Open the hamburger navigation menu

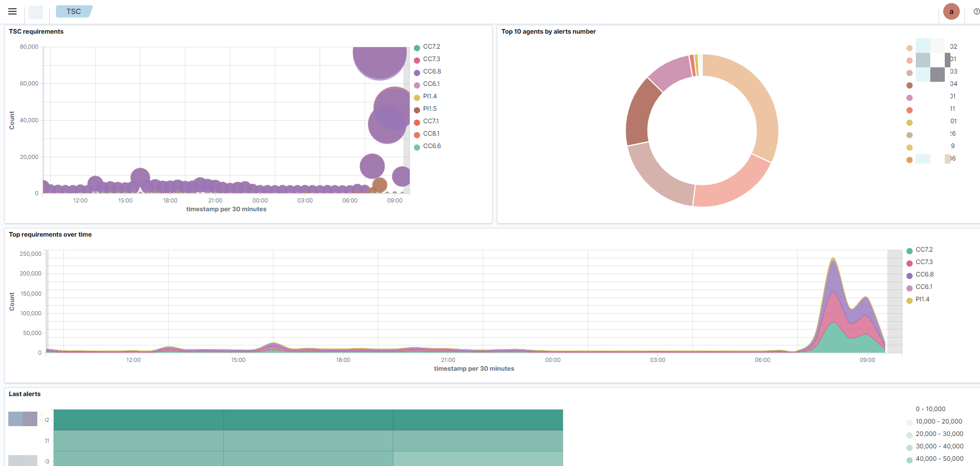12,11
